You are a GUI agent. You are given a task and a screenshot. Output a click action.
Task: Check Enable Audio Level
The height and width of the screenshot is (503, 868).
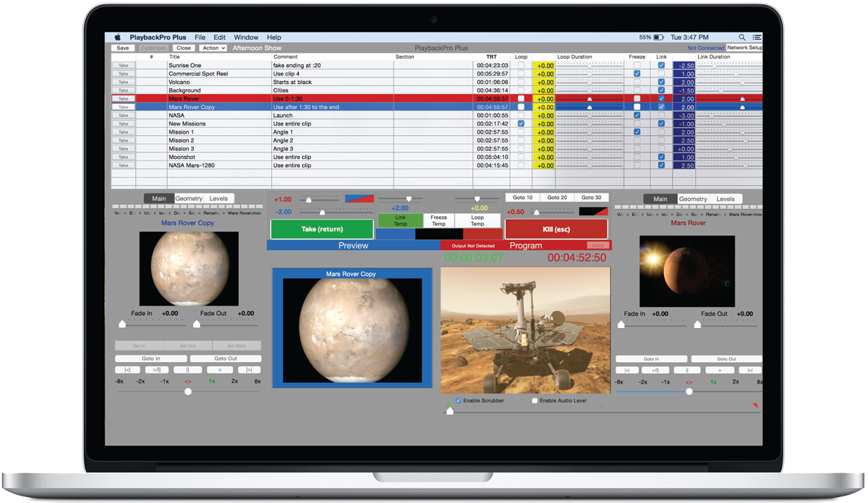535,400
